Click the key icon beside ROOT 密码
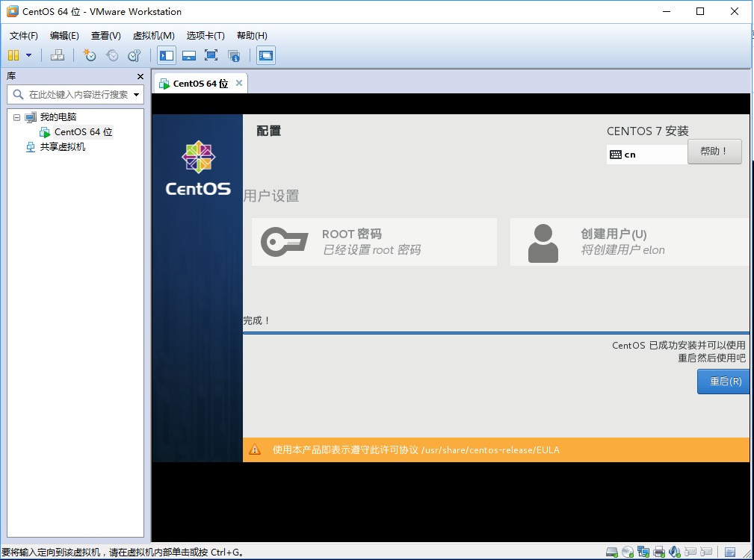The height and width of the screenshot is (560, 754). click(x=285, y=242)
